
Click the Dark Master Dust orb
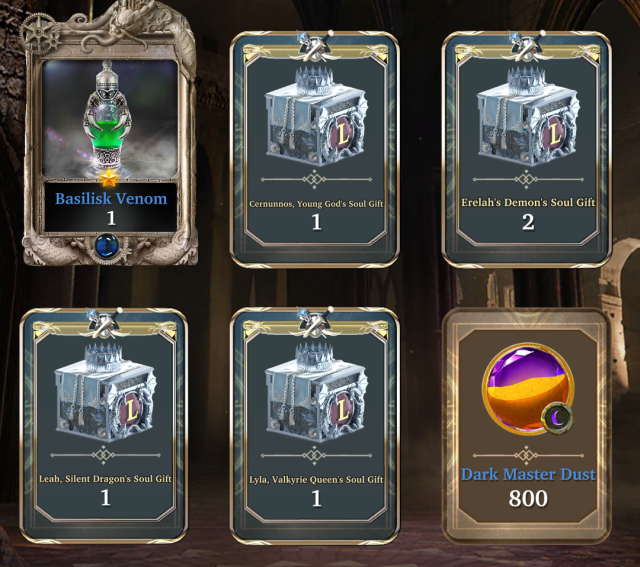click(x=527, y=389)
